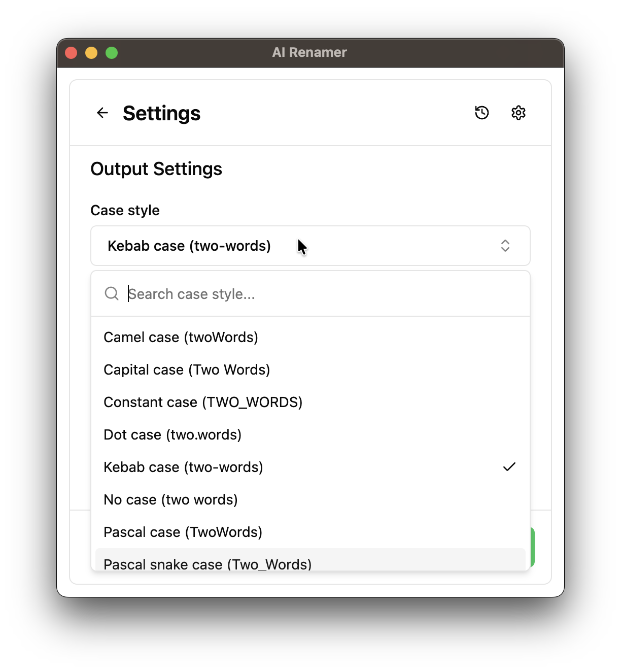Open the Case style combo box
Image resolution: width=621 pixels, height=672 pixels.
(x=310, y=246)
